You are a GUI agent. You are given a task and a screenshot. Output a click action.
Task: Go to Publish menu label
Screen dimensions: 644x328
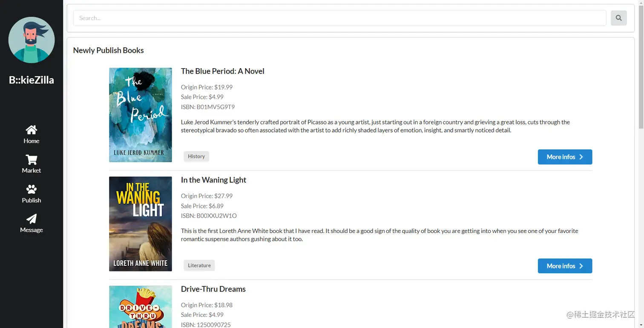pyautogui.click(x=32, y=200)
